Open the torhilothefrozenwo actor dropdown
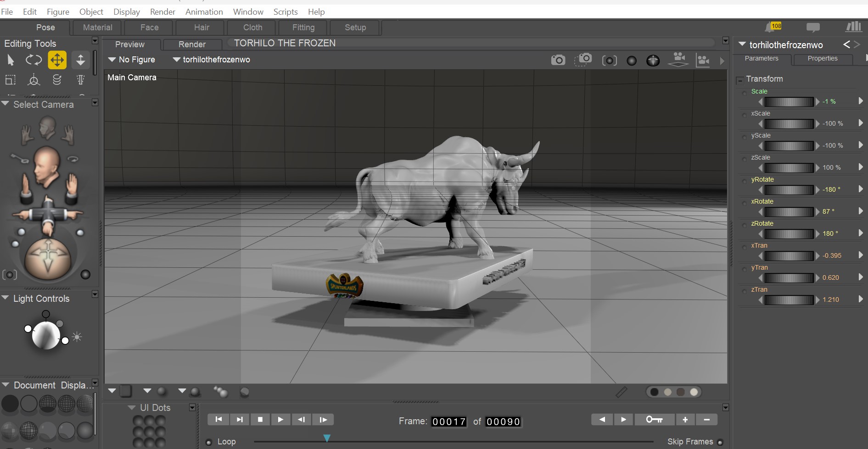868x449 pixels. coord(212,60)
